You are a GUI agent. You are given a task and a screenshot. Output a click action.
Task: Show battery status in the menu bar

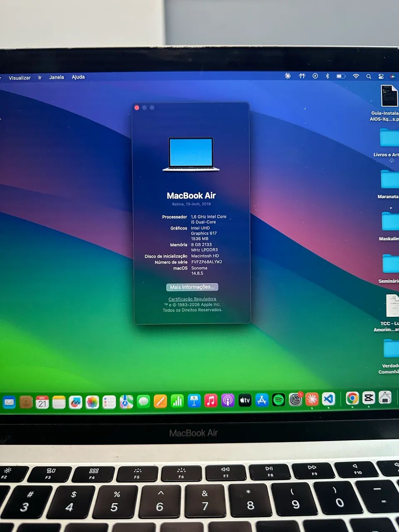tap(341, 76)
